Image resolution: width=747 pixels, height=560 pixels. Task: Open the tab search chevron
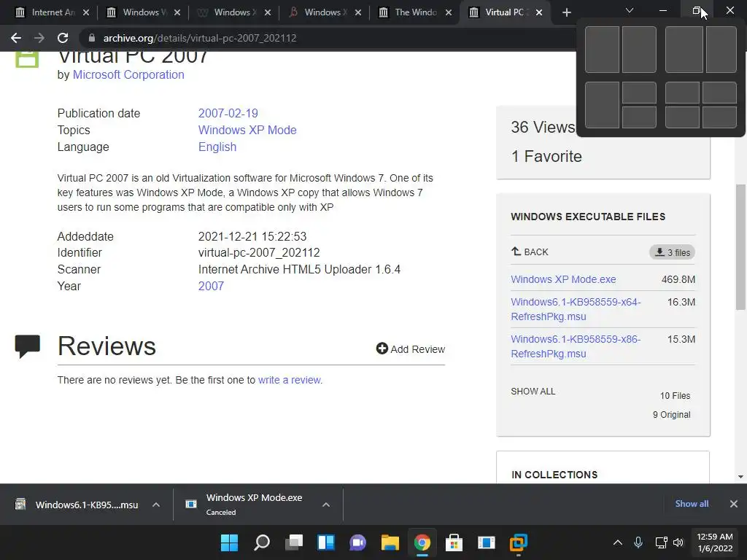tap(630, 10)
